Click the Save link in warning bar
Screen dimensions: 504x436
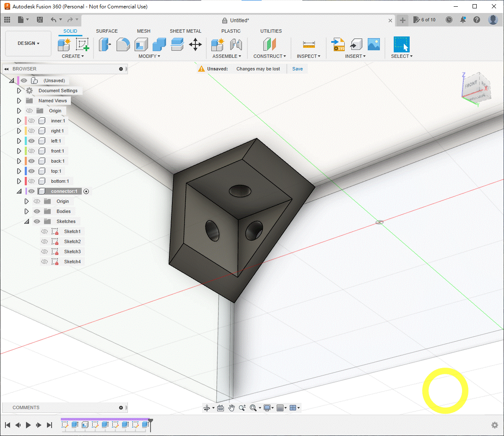click(297, 69)
